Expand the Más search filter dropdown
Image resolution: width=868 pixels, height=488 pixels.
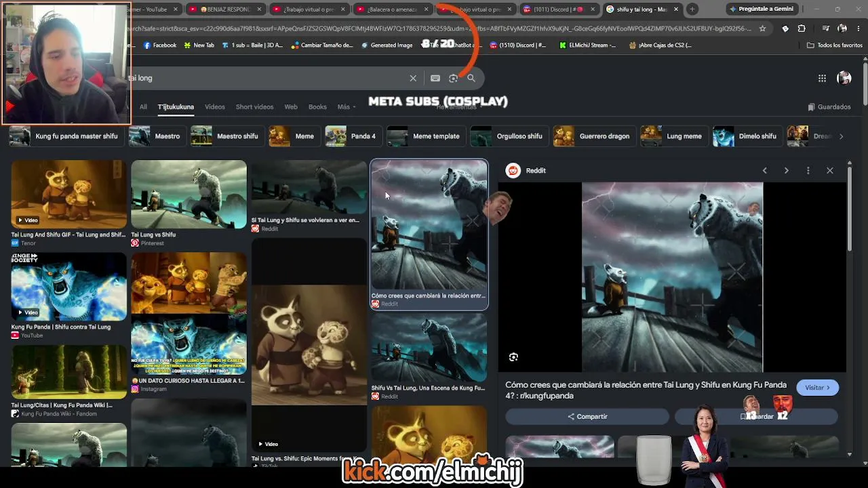point(346,107)
